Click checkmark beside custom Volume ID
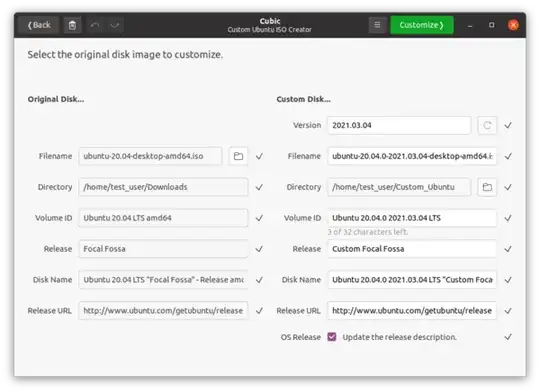Screen dimensions: 540x392 (x=508, y=218)
